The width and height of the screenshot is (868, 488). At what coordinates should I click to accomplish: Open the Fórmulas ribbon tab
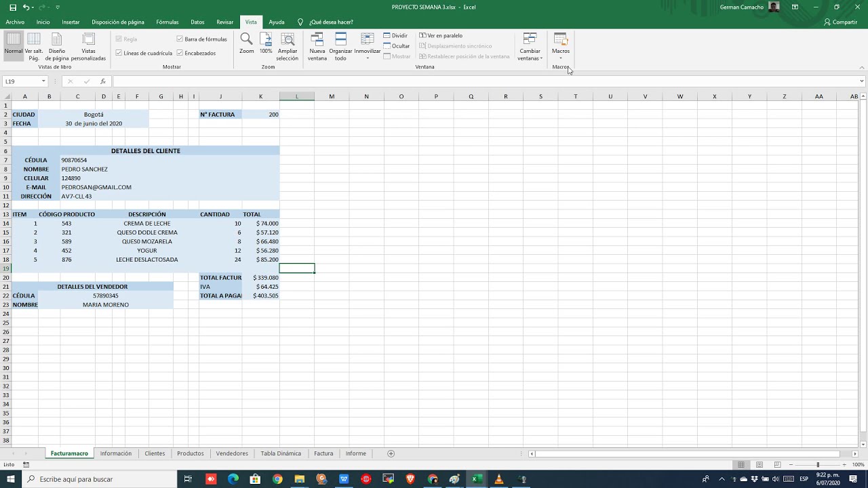point(167,22)
